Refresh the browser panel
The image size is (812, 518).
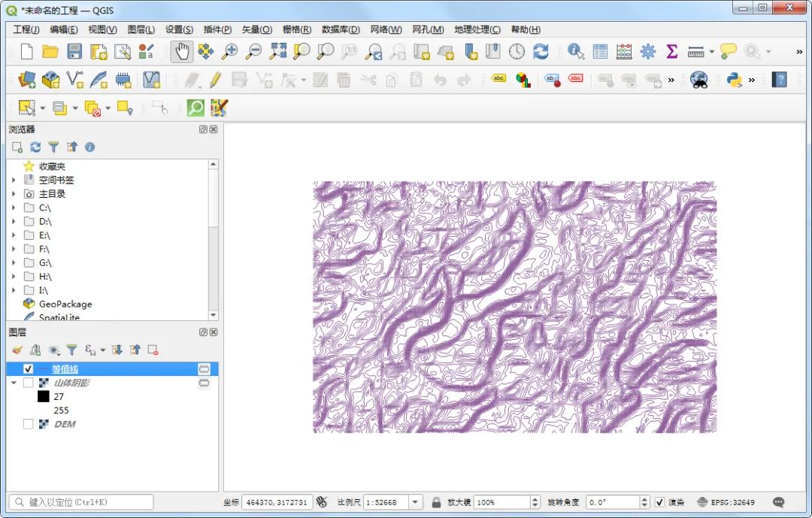(x=35, y=147)
